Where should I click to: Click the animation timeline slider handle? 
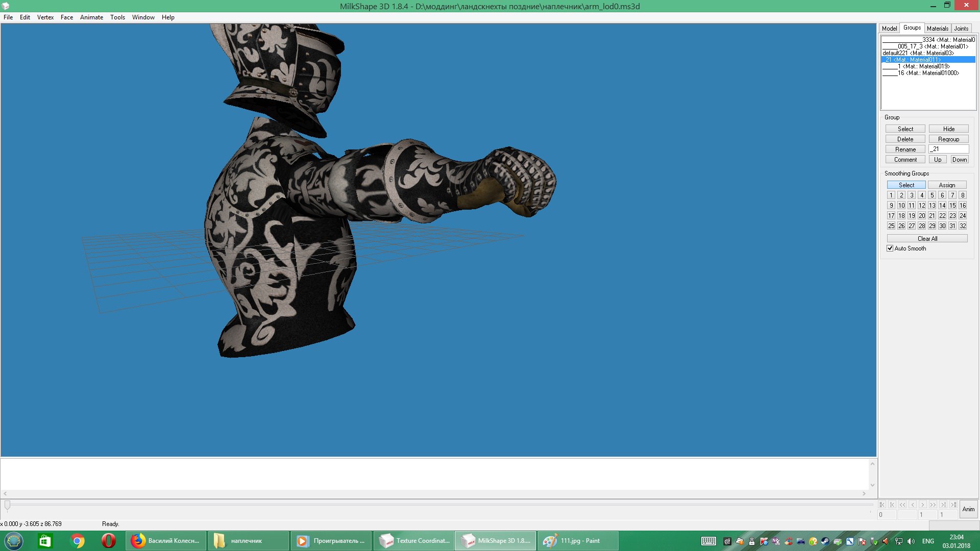pyautogui.click(x=7, y=505)
